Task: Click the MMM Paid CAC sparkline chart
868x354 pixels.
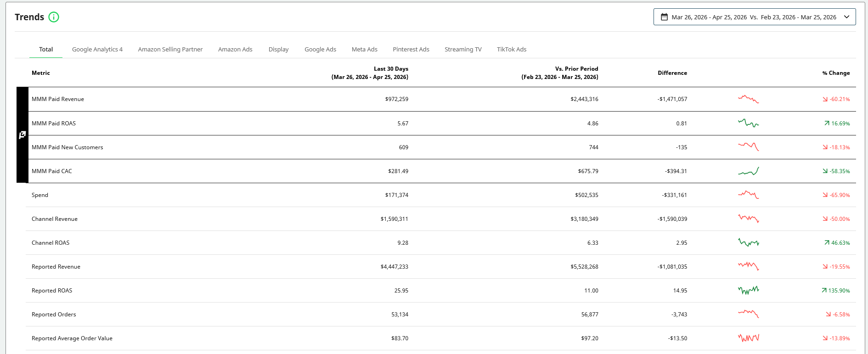Action: 748,171
